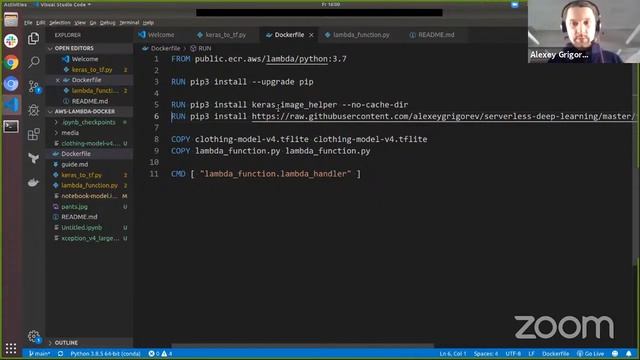Open the Terminal dock icon

click(x=11, y=127)
